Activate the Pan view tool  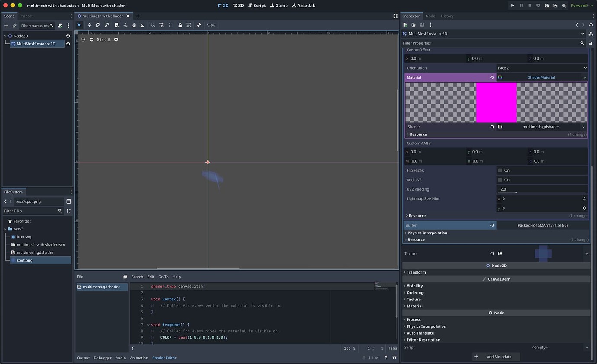[134, 25]
